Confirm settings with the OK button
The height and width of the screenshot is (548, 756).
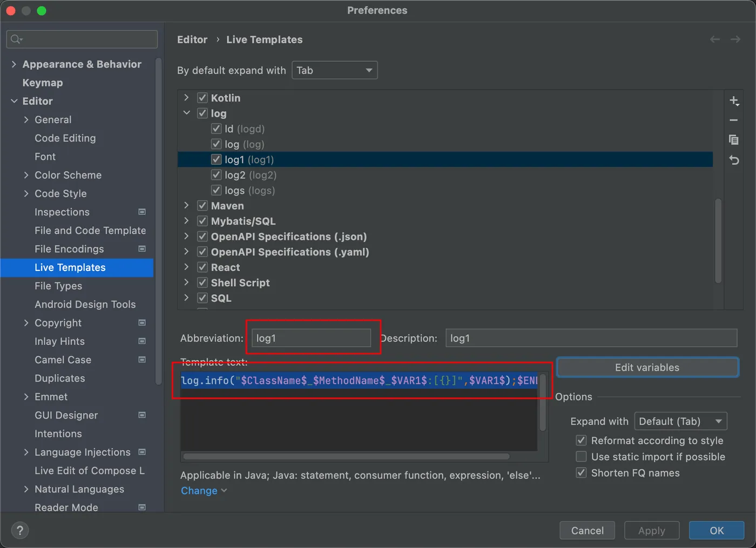[717, 531]
